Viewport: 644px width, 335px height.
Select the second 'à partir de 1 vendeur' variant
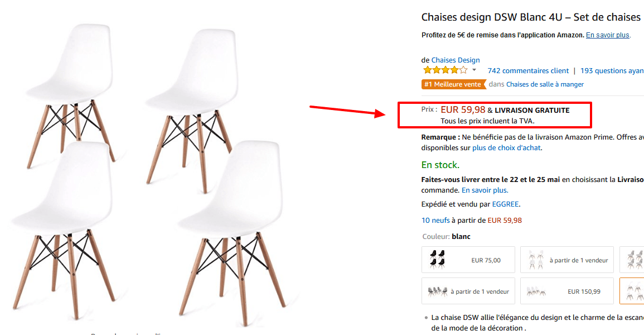[468, 291]
